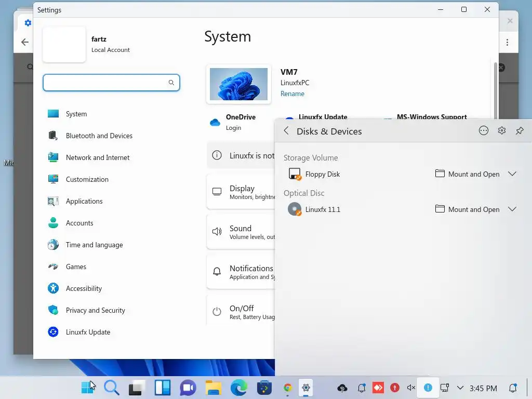Open File Explorer from the taskbar
The height and width of the screenshot is (399, 532).
point(214,388)
